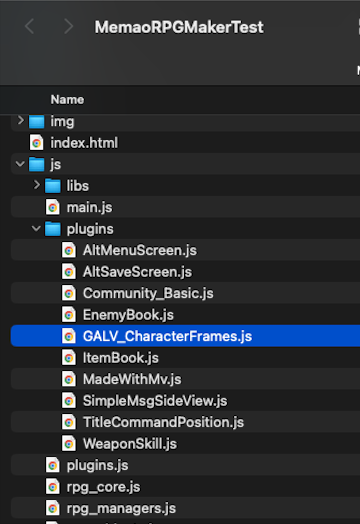360x524 pixels.
Task: Select rpg_core.js in the list
Action: [103, 487]
